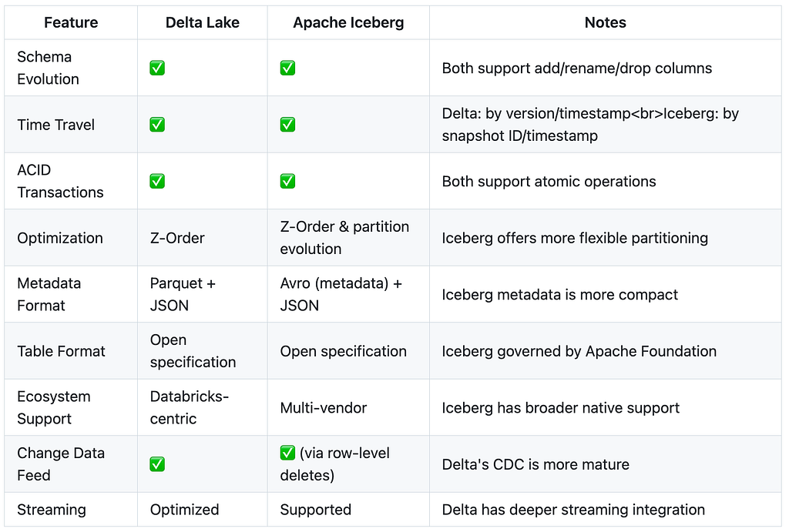Click the Delta Lake ACID Transactions checkmark
789x532 pixels.
click(157, 181)
